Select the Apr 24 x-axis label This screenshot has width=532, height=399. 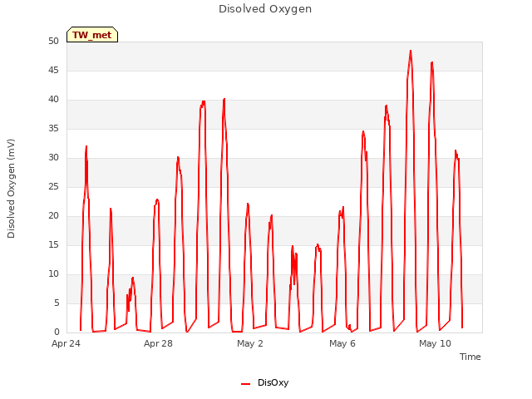click(66, 343)
